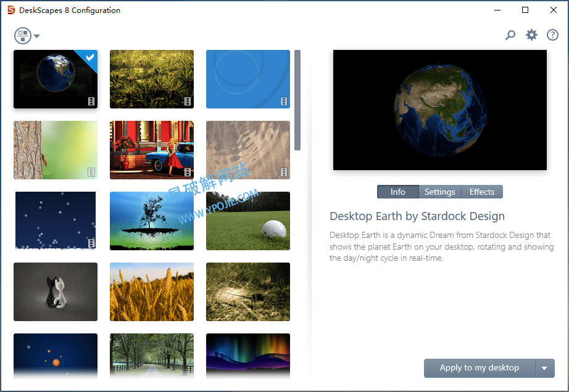Open the help question mark icon

click(x=552, y=35)
